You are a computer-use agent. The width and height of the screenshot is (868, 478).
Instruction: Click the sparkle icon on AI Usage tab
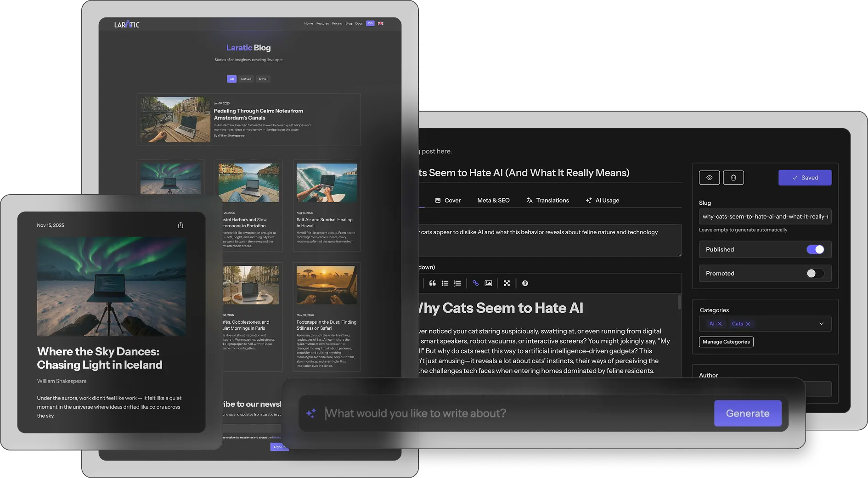click(x=588, y=200)
